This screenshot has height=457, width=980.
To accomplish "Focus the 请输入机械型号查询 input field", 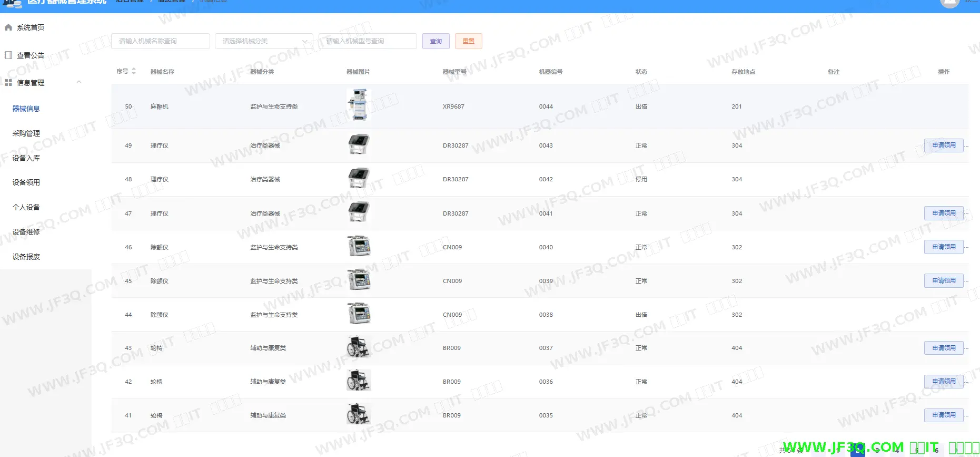I will [x=368, y=41].
